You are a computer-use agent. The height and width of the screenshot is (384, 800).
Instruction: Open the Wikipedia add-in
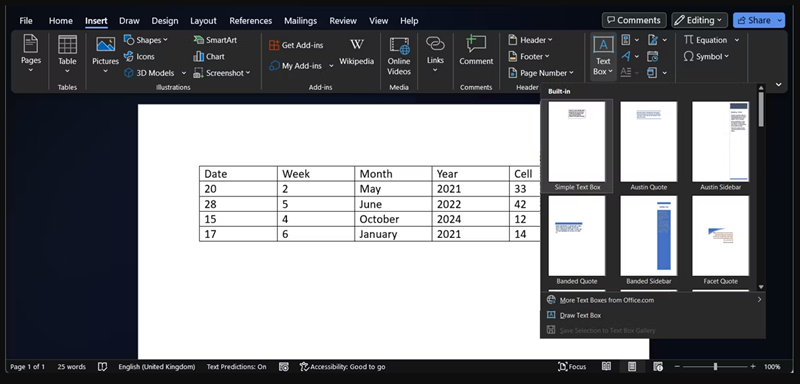pyautogui.click(x=357, y=52)
